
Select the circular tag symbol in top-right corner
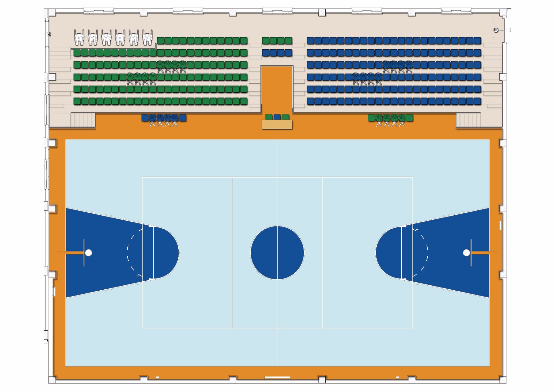click(496, 30)
